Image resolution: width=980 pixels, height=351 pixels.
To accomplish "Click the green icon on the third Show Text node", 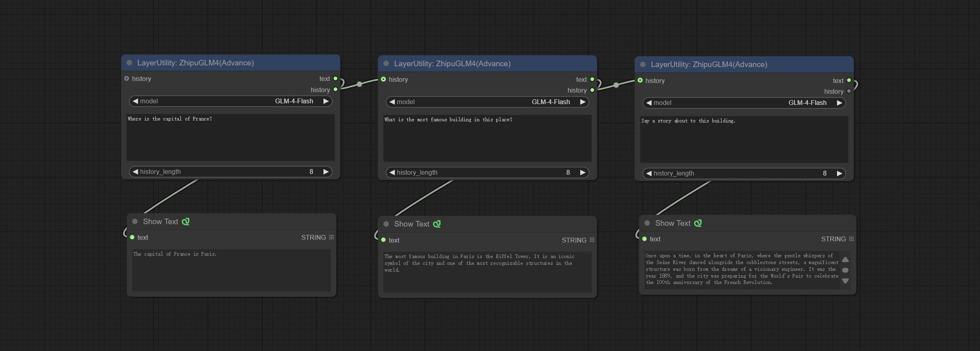I will (698, 223).
